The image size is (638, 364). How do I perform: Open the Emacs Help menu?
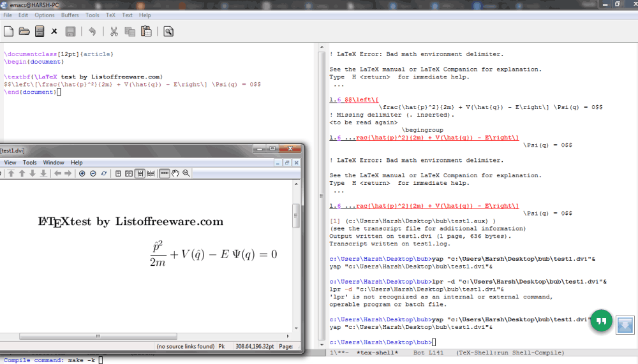click(x=145, y=15)
